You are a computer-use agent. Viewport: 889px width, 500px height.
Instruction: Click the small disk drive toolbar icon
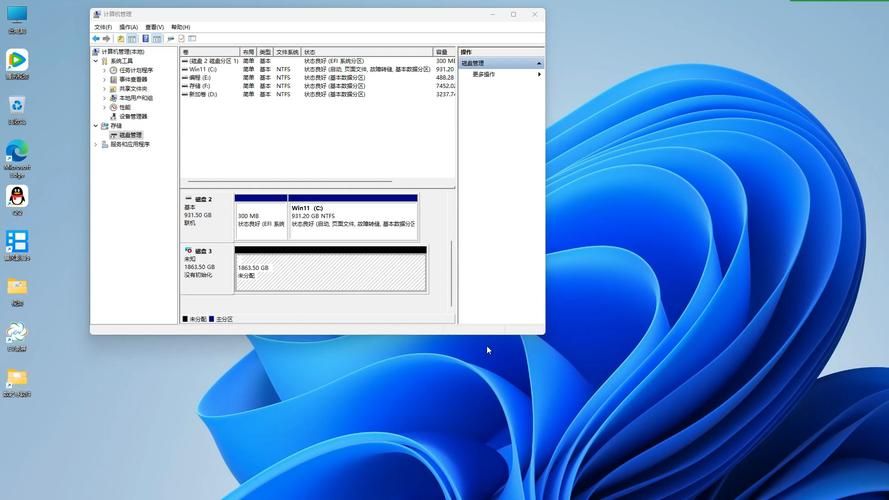click(171, 39)
